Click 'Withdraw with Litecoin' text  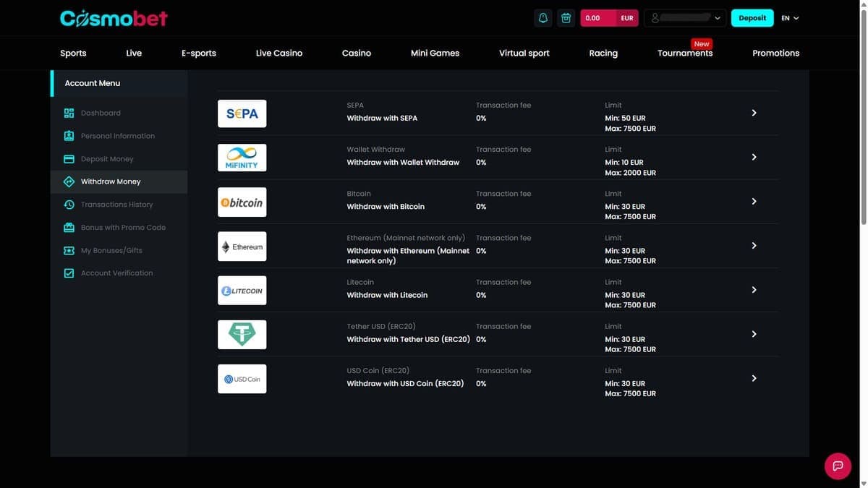387,295
